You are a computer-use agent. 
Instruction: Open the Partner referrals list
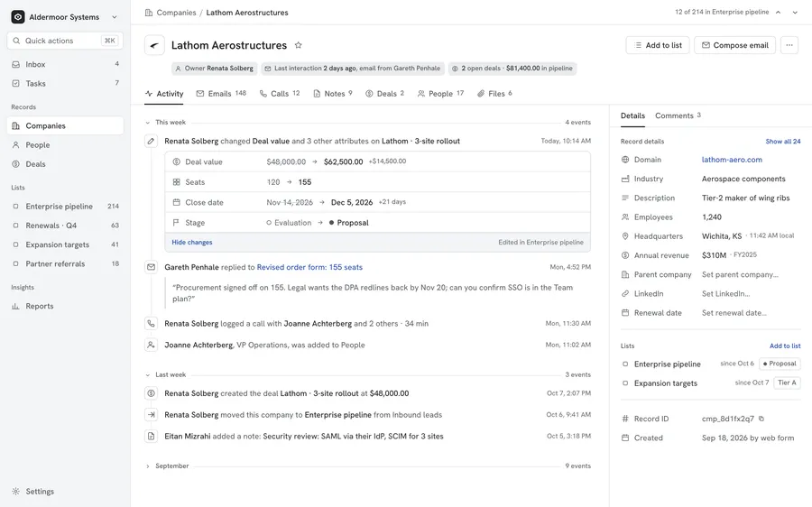point(65,263)
